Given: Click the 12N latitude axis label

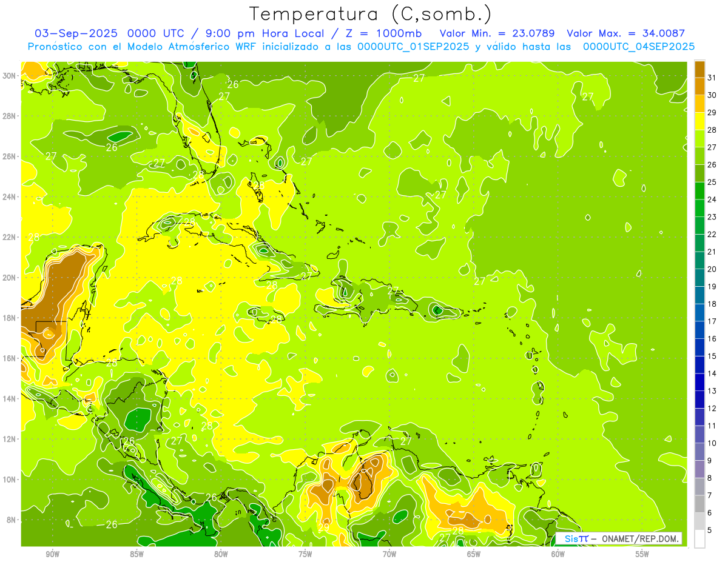Looking at the screenshot, I should point(10,439).
